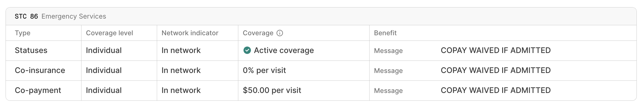This screenshot has height=111, width=644.
Task: Click the Coverage level column header
Action: [110, 33]
